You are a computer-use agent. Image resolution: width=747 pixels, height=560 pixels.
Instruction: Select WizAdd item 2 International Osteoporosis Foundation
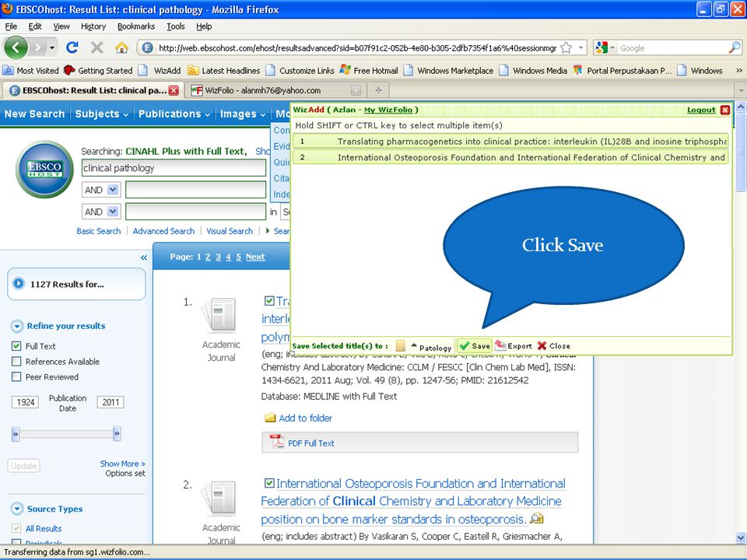pos(510,157)
